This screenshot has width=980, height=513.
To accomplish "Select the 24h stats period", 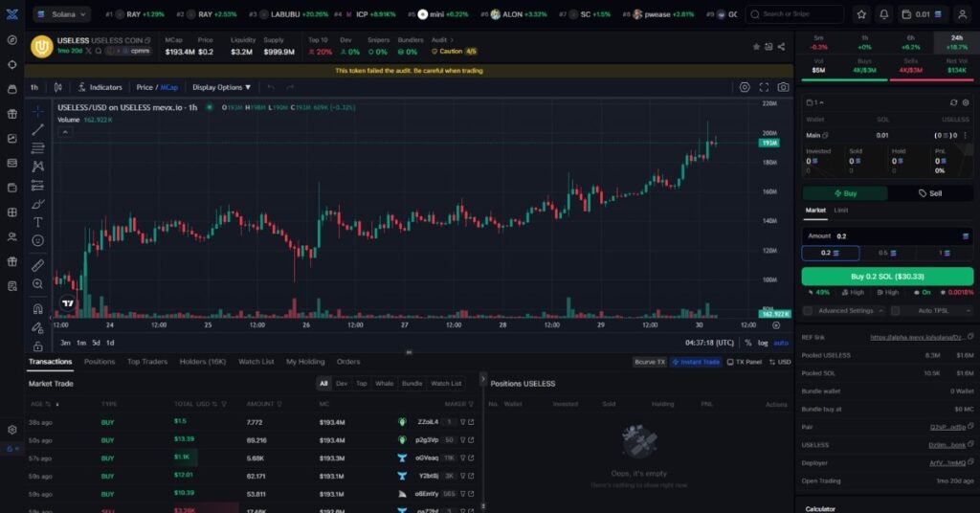I will pos(956,42).
